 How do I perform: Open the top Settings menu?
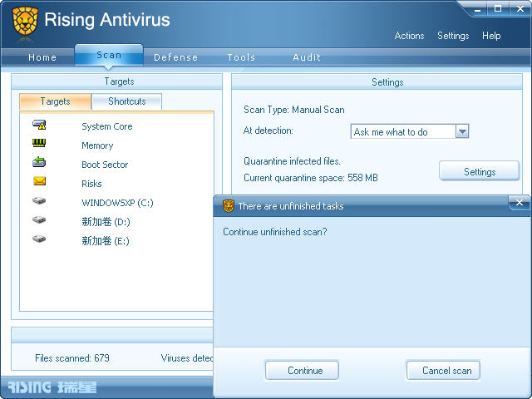coord(453,36)
